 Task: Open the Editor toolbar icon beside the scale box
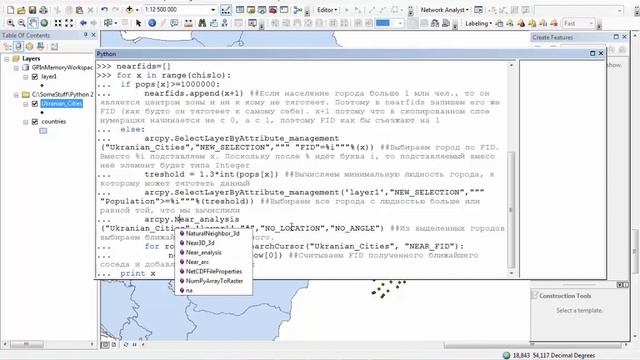point(225,10)
